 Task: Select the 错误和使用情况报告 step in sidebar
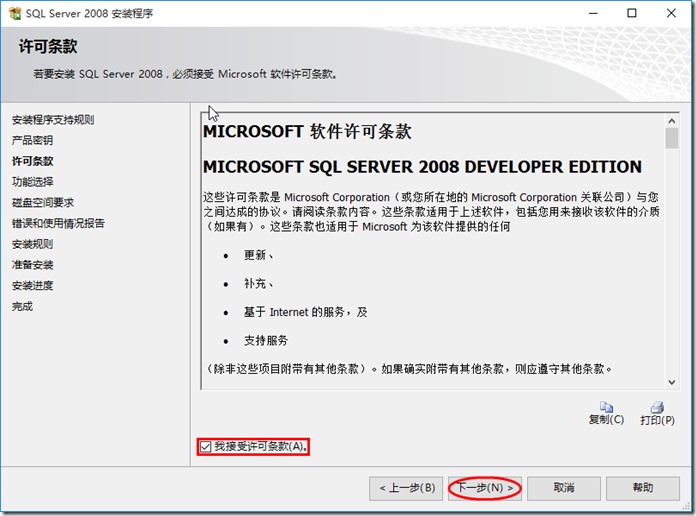pyautogui.click(x=58, y=223)
